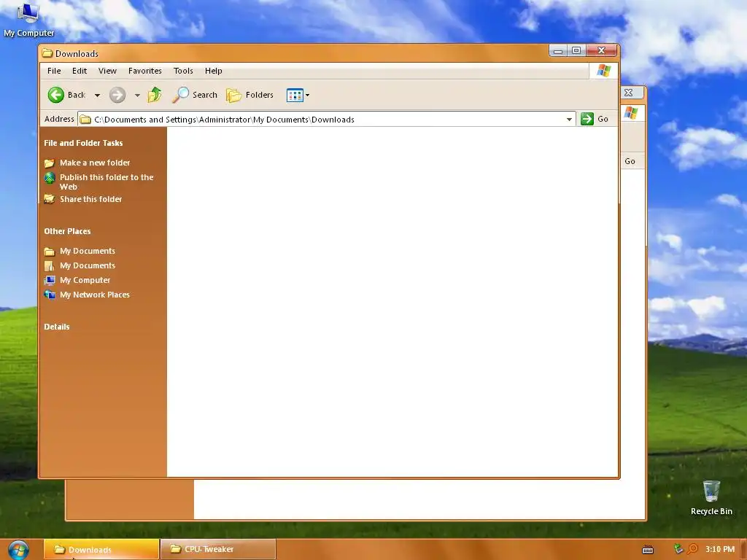Open the View menu
Viewport: 747px width, 560px height.
coord(107,71)
